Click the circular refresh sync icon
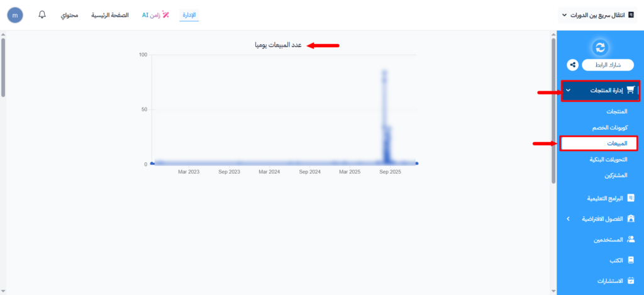Image resolution: width=644 pixels, height=295 pixels. tap(602, 47)
